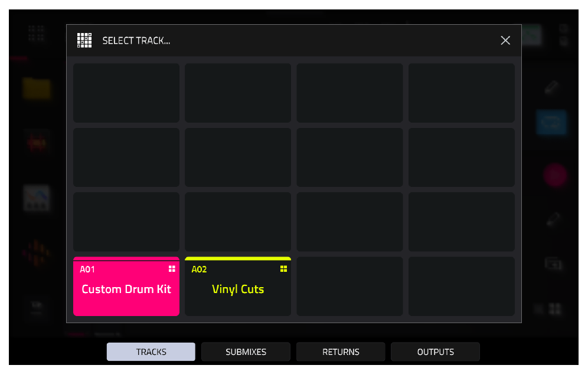Switch to the TRACKS tab
The image size is (588, 375).
[x=151, y=352]
